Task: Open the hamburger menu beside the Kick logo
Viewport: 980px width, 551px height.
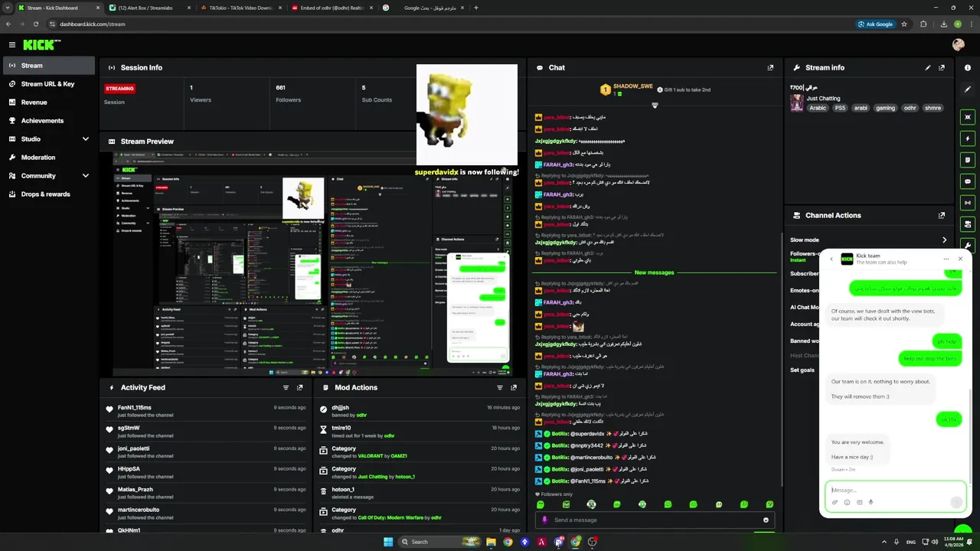Action: coord(11,45)
